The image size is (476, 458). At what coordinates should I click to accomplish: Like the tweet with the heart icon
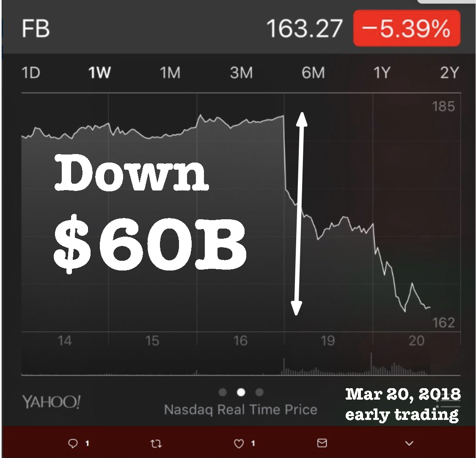[x=239, y=443]
